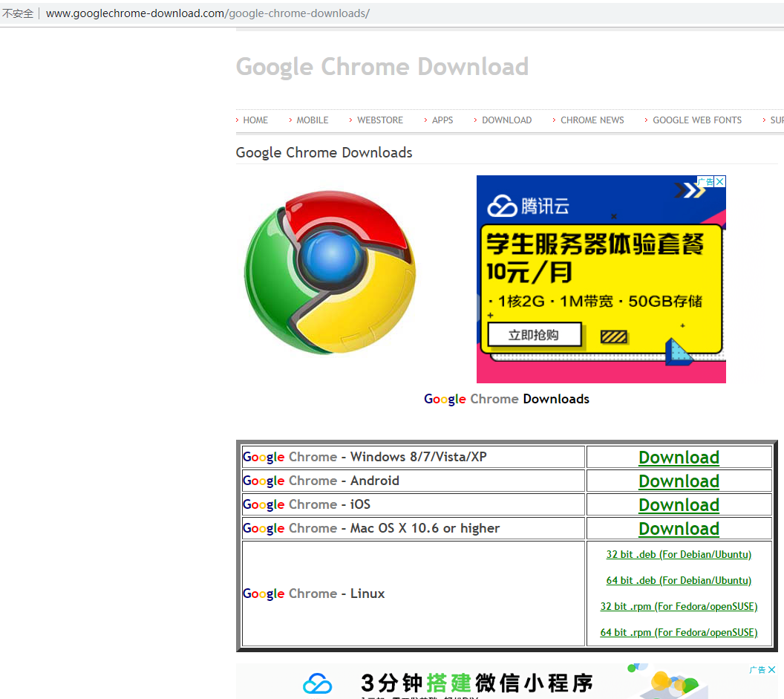This screenshot has width=784, height=699.
Task: Open 32 bit .deb Debian/Ubuntu link
Action: pos(679,554)
